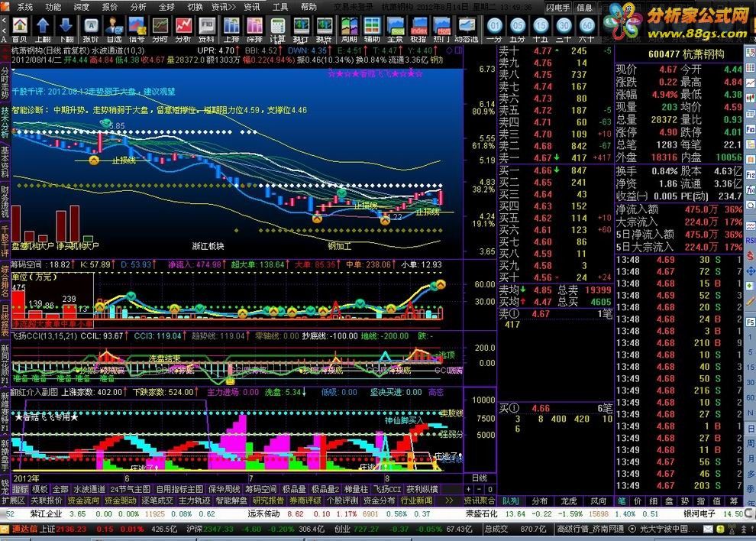This screenshot has height=541, width=756.
Task: Click 紫江企业 in the scrolling ticker
Action: 47,513
